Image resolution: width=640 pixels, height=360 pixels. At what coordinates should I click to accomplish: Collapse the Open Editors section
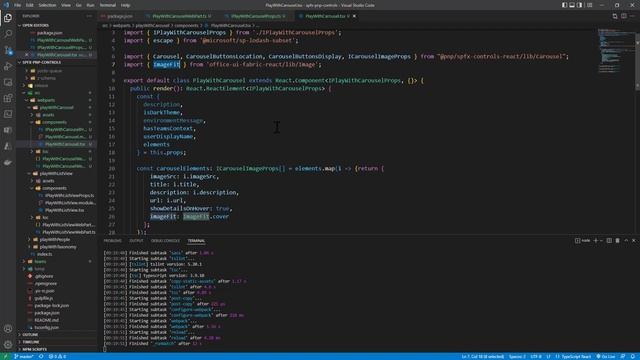56,25
